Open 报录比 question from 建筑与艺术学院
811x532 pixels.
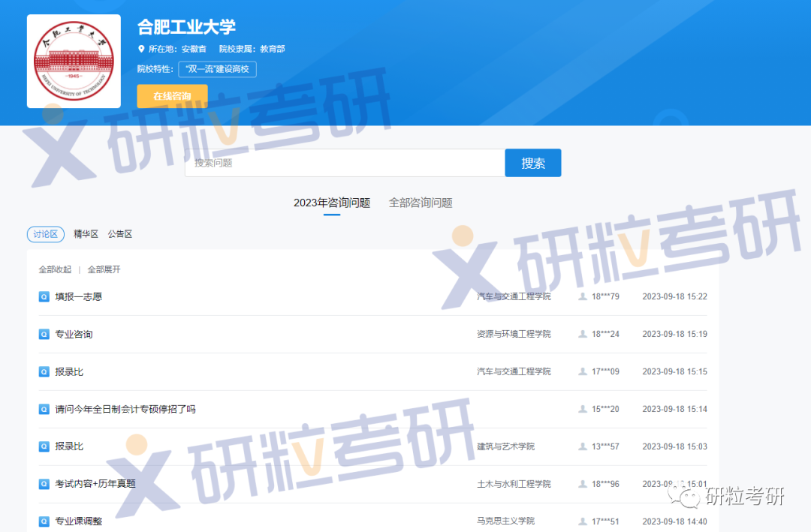[69, 446]
